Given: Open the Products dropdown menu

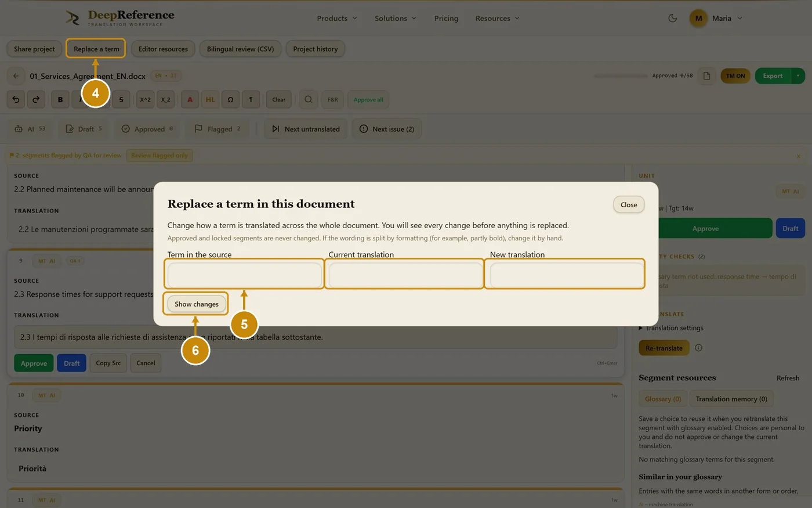Looking at the screenshot, I should (x=336, y=18).
